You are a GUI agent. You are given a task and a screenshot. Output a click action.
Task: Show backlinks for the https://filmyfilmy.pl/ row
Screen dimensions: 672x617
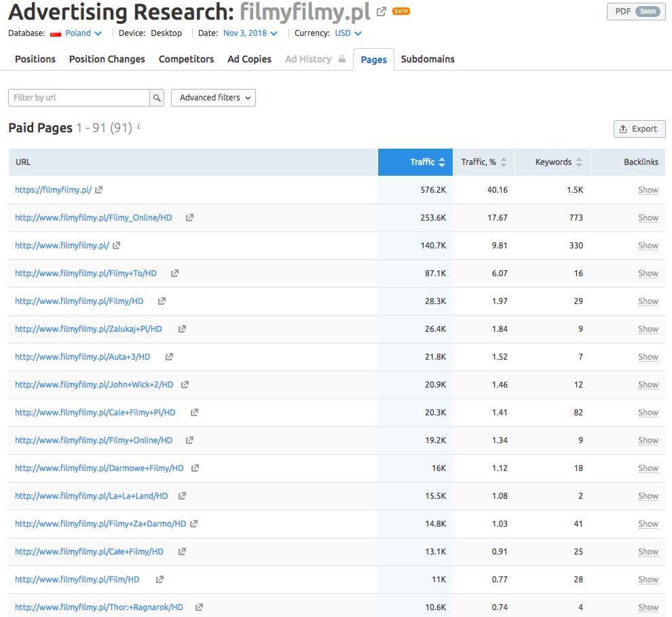coord(648,190)
